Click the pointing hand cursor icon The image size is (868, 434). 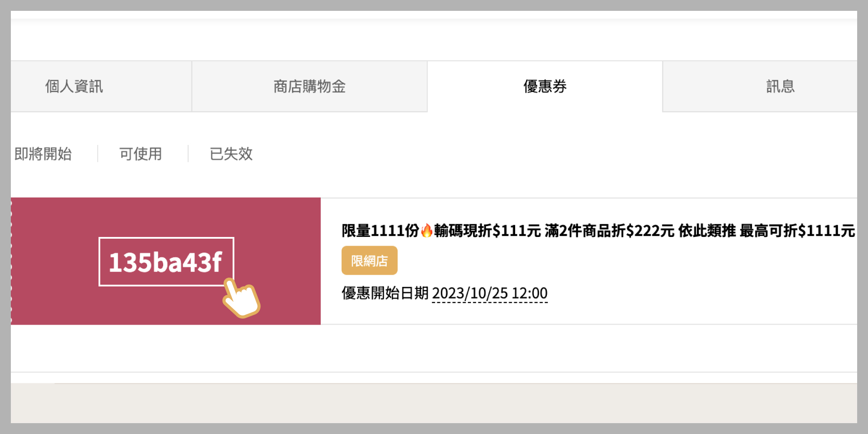pos(241,298)
